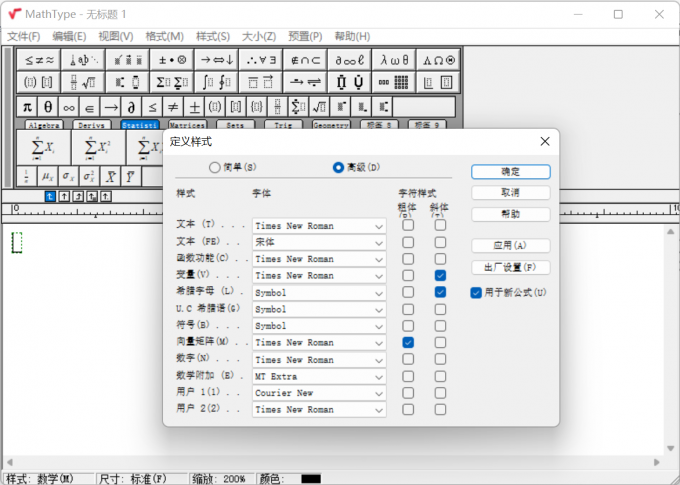Viewport: 680px width, 485px height.
Task: Open the 格式(M) menu
Action: pyautogui.click(x=164, y=36)
